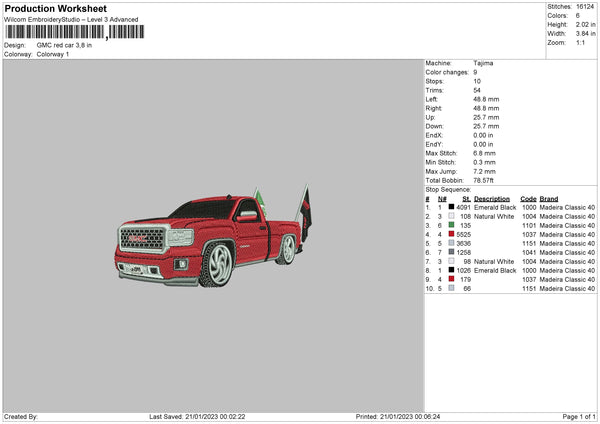Click the Min Stitch value '0.3 mm'
The width and height of the screenshot is (600, 424).
pyautogui.click(x=484, y=162)
